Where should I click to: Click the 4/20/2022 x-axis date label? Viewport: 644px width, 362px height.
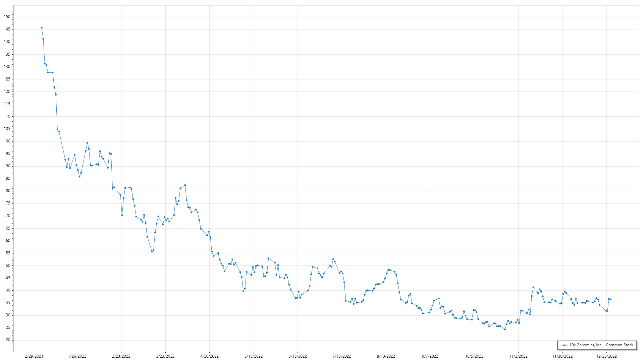pos(209,356)
